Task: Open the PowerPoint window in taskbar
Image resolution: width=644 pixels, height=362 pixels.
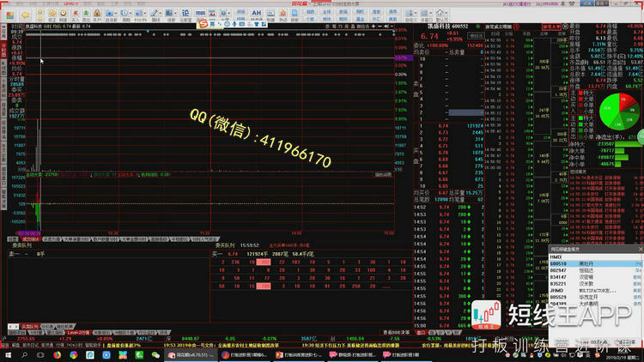Action: pos(298,355)
